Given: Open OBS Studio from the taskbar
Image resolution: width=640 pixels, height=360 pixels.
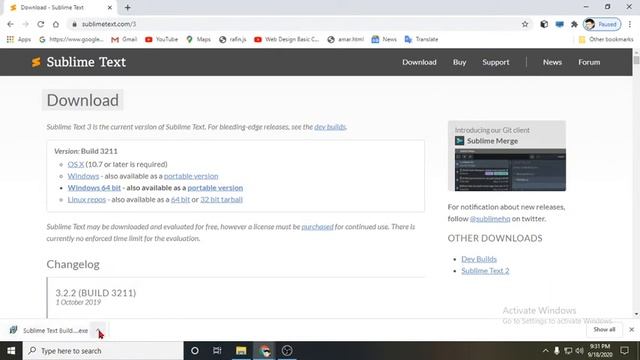Looking at the screenshot, I should (x=287, y=351).
